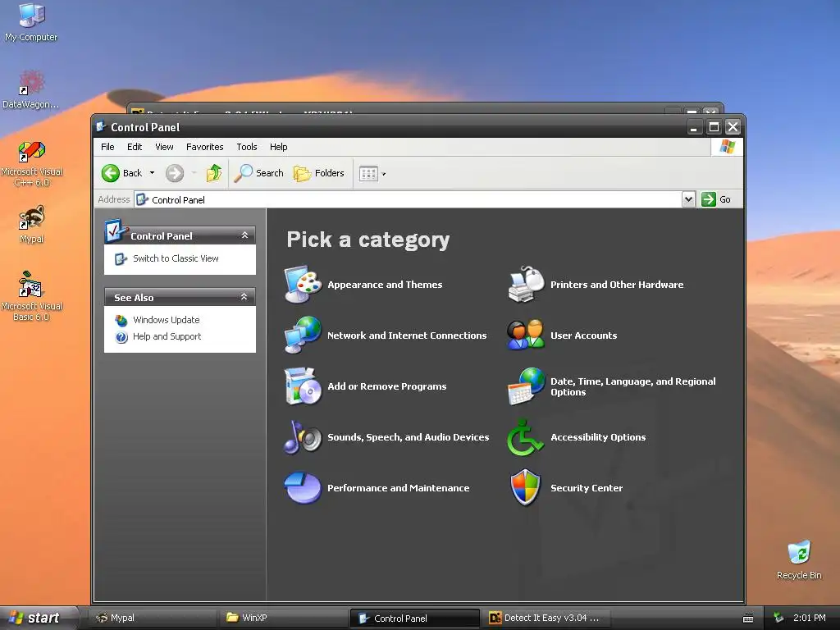Click the Go button beside address bar

click(717, 199)
